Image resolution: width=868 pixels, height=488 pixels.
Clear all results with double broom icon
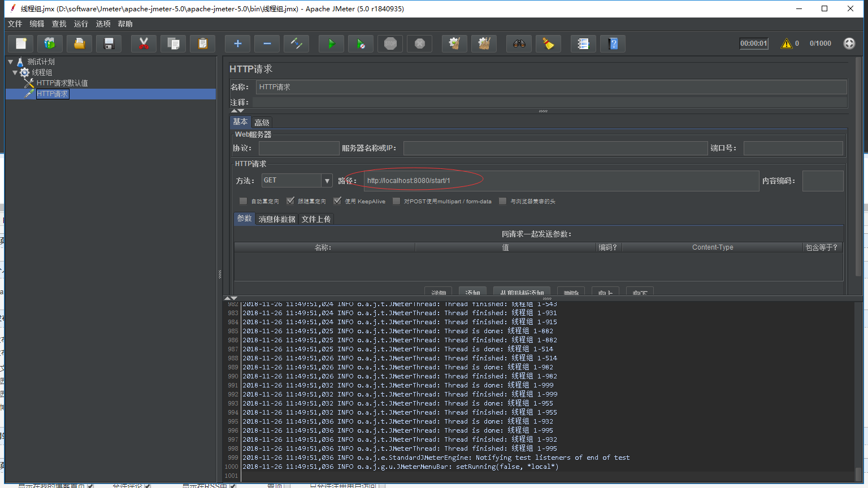484,43
